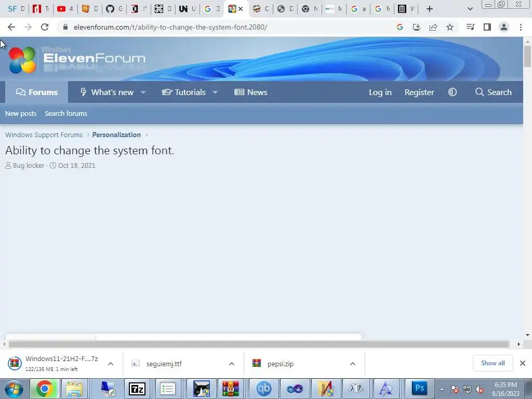532x399 pixels.
Task: Launch Photoshop from the taskbar
Action: pos(420,389)
